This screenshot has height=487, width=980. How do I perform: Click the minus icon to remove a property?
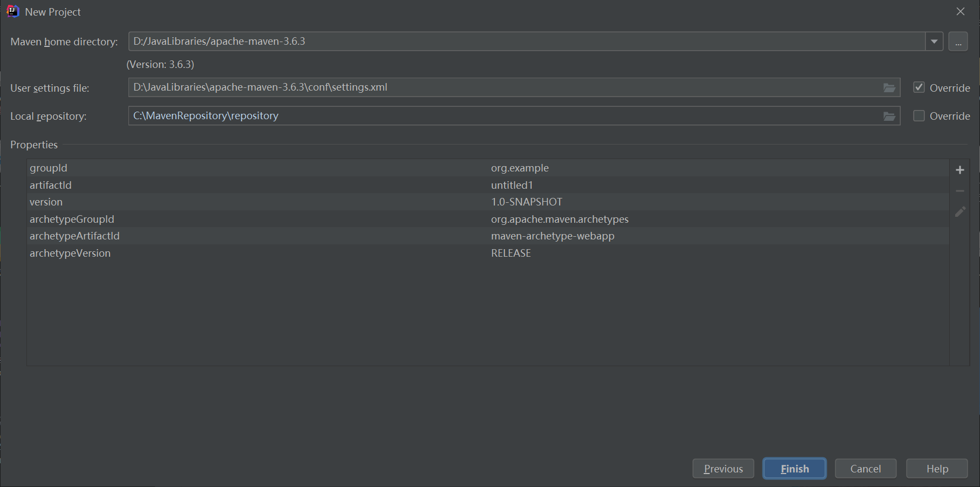960,190
